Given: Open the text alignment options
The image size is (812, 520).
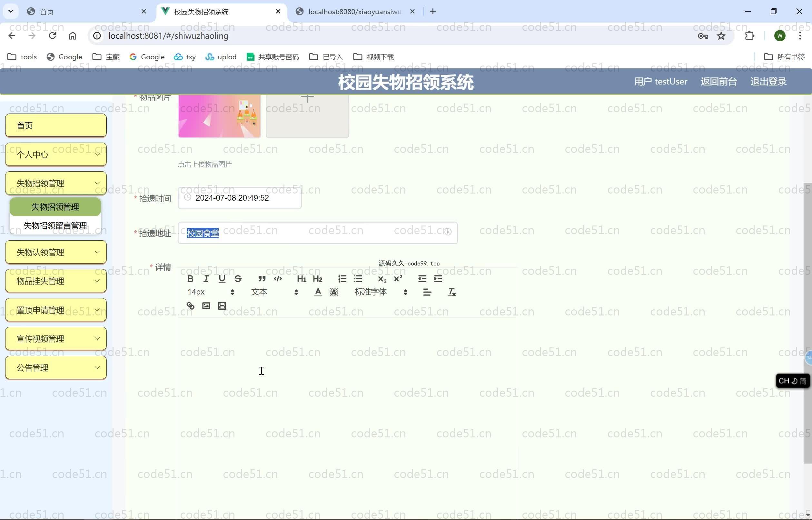Looking at the screenshot, I should click(x=427, y=292).
